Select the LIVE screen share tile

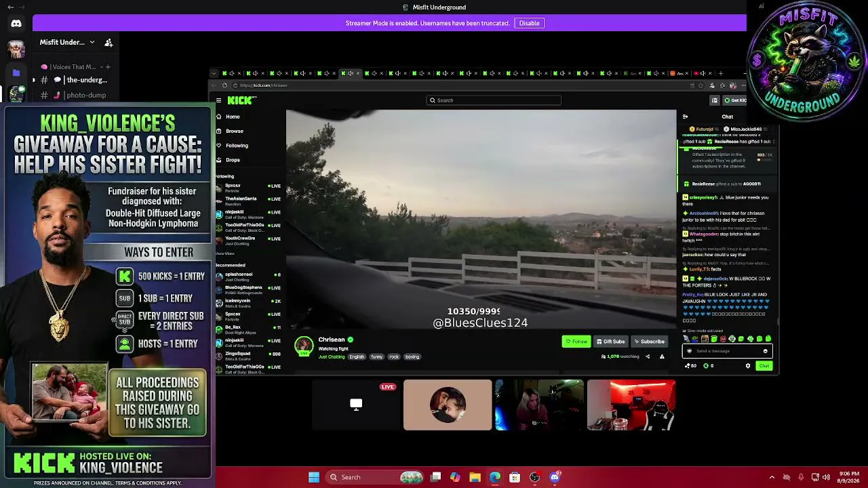pos(356,405)
